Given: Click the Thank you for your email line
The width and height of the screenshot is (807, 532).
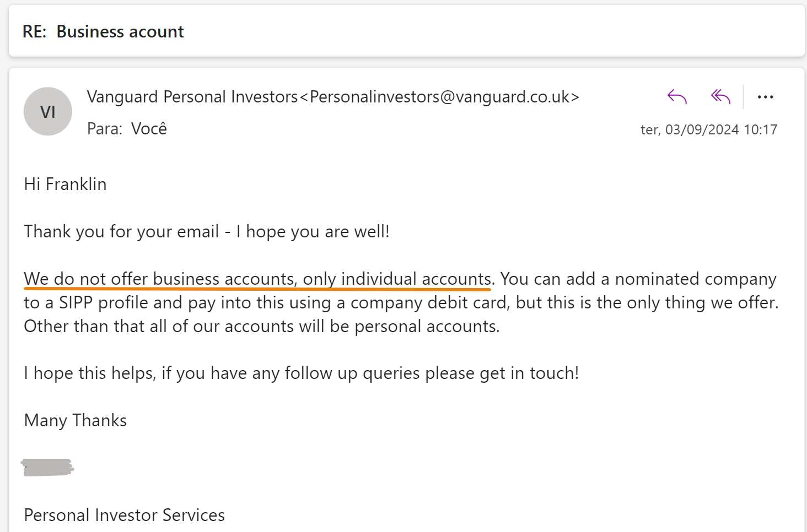Looking at the screenshot, I should tap(207, 232).
